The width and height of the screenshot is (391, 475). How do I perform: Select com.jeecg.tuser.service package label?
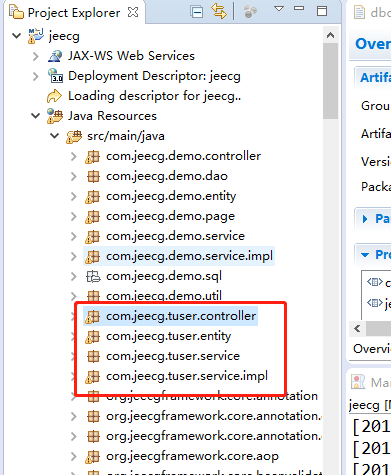pyautogui.click(x=173, y=356)
